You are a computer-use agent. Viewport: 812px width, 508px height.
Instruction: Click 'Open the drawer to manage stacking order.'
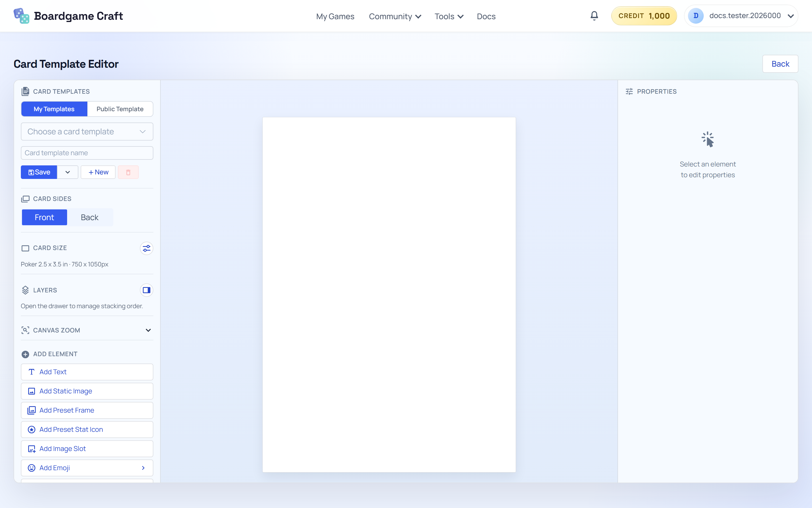pyautogui.click(x=82, y=306)
